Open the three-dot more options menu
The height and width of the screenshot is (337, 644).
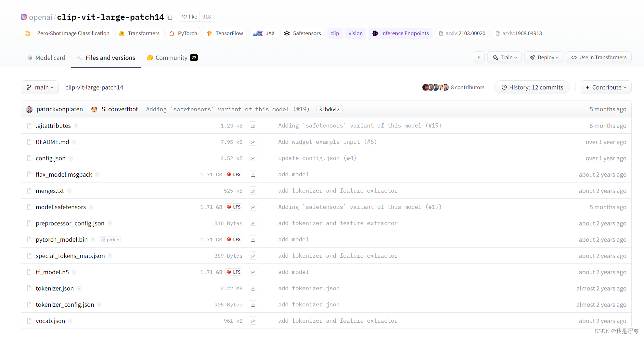tap(479, 58)
